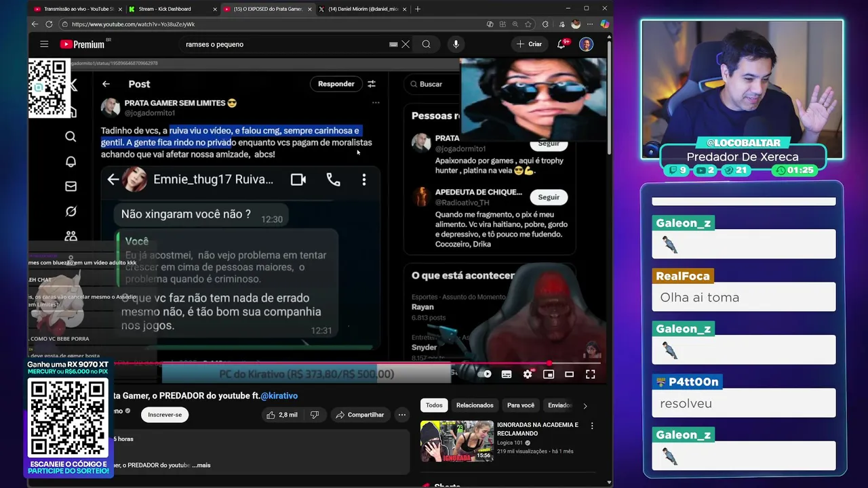Image resolution: width=868 pixels, height=488 pixels.
Task: Open the @kirativo channel link in title
Action: pos(279,396)
